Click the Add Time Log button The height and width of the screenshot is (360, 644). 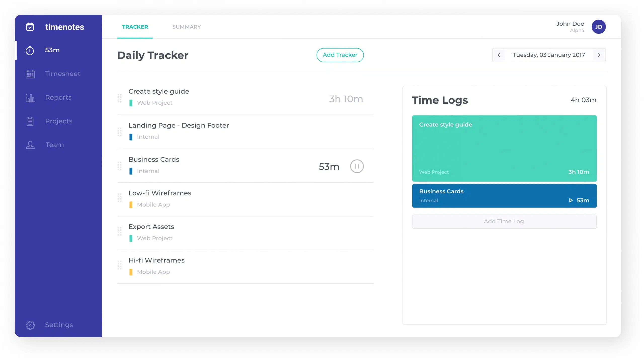click(x=504, y=221)
